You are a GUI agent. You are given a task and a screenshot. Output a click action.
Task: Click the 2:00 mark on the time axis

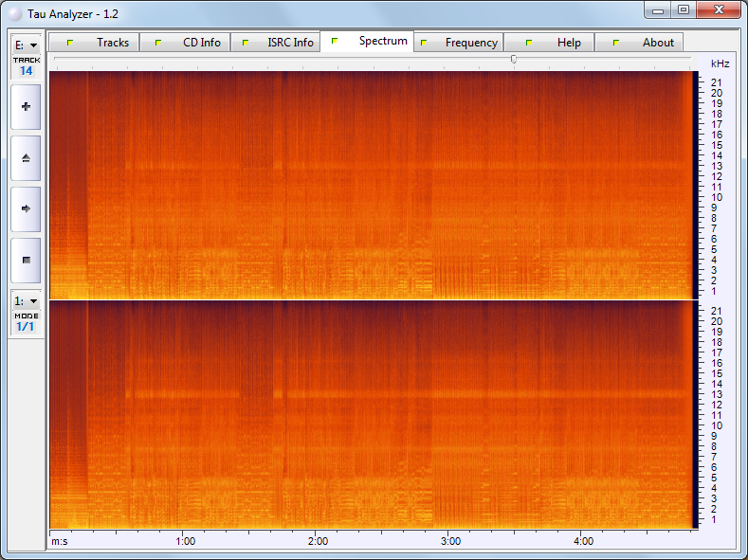coord(319,541)
